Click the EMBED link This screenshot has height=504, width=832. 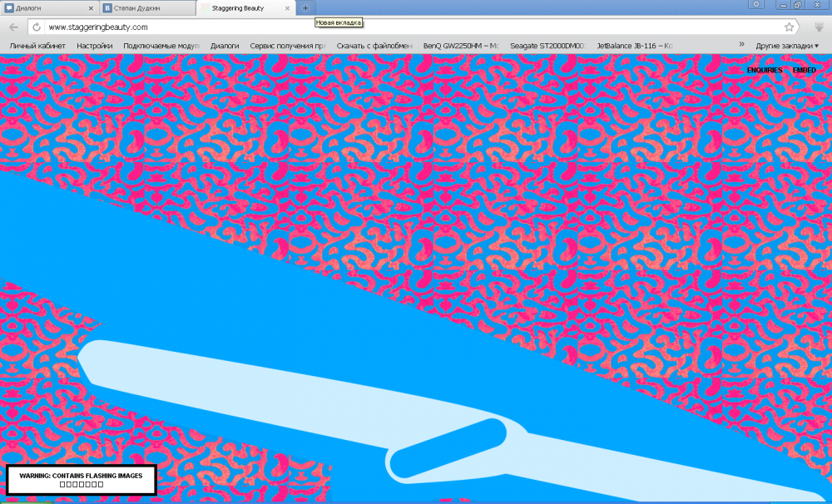pos(804,70)
